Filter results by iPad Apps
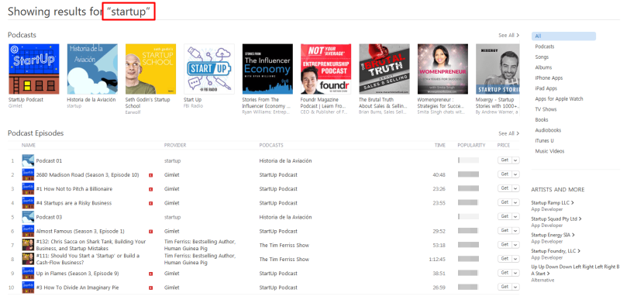Viewport: 644px width, 303px height. pos(546,88)
